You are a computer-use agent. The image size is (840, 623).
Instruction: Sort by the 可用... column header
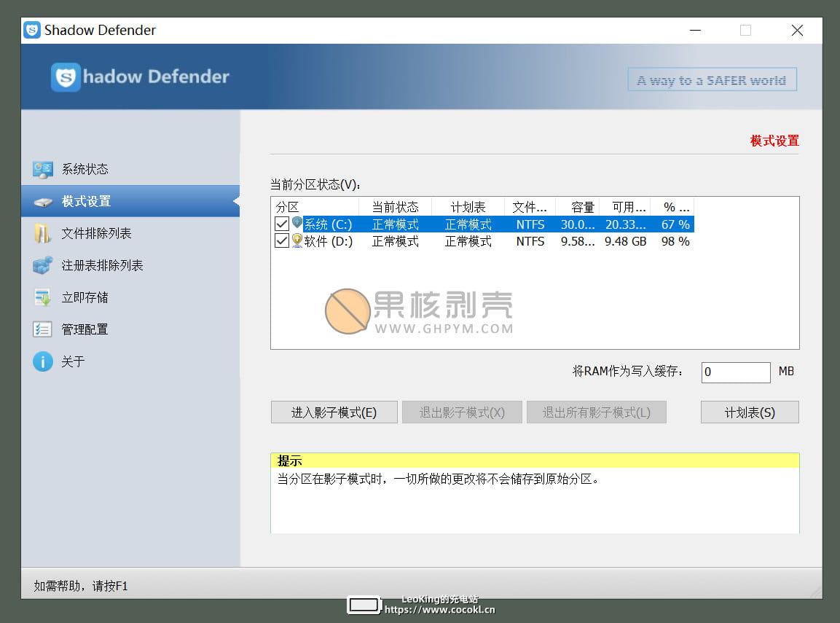(624, 207)
